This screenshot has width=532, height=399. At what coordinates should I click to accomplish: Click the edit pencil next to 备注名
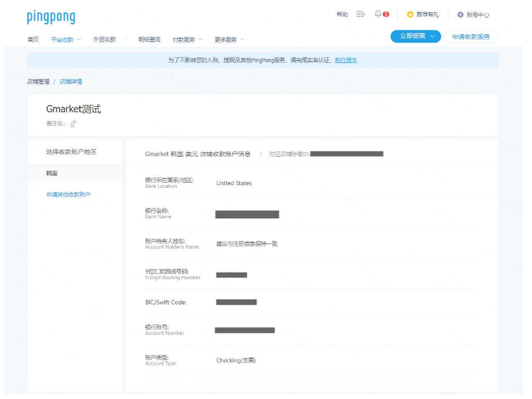coord(73,124)
